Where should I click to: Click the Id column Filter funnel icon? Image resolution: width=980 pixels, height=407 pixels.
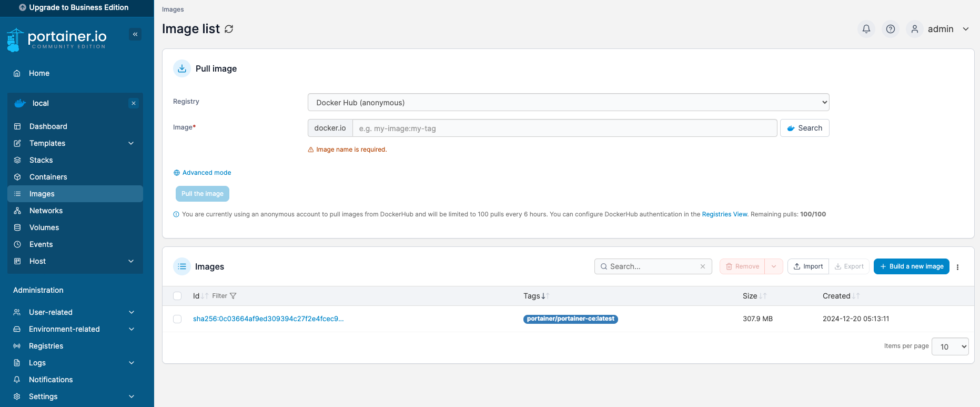click(233, 296)
